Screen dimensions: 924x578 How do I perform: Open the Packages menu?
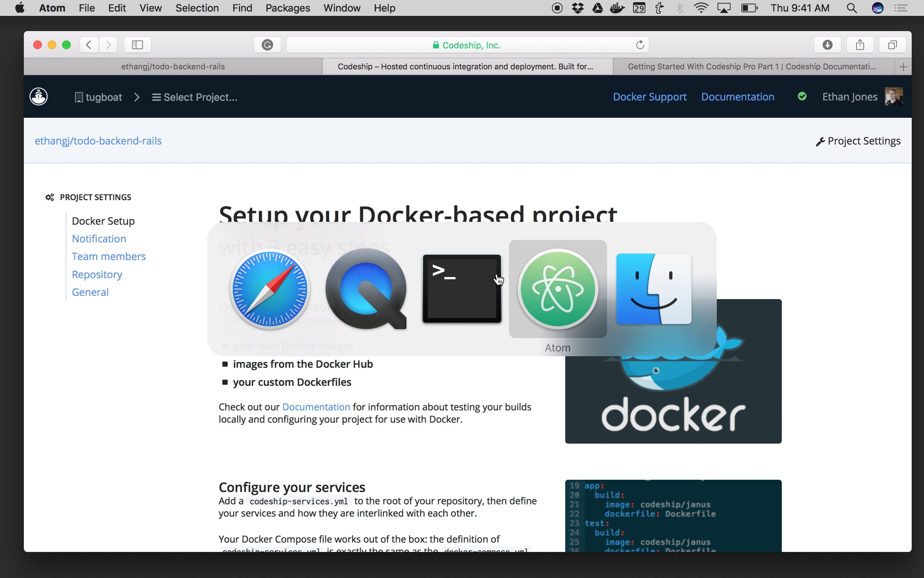[288, 8]
